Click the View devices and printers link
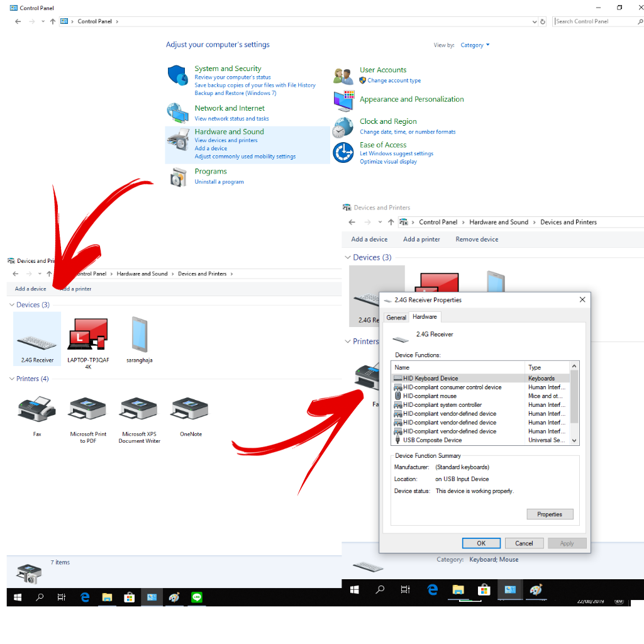The image size is (644, 644). coord(226,140)
